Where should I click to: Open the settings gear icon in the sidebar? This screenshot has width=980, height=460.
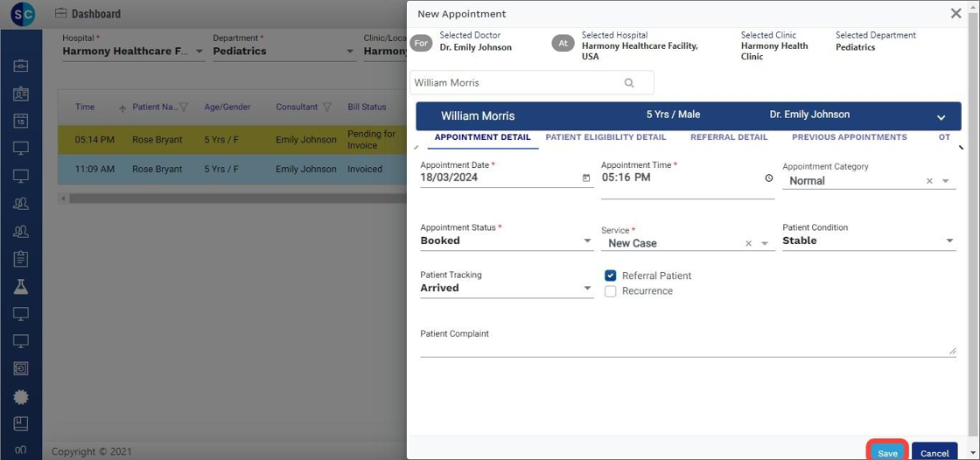[21, 396]
